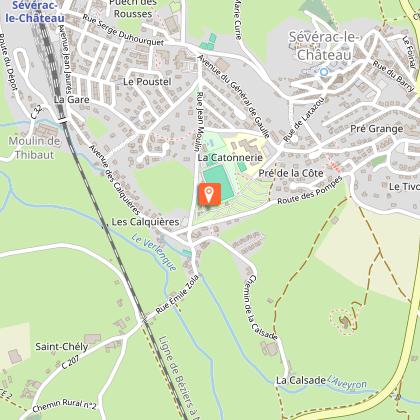
Task: Select the Saint-Chély locality label
Action: coord(62,346)
